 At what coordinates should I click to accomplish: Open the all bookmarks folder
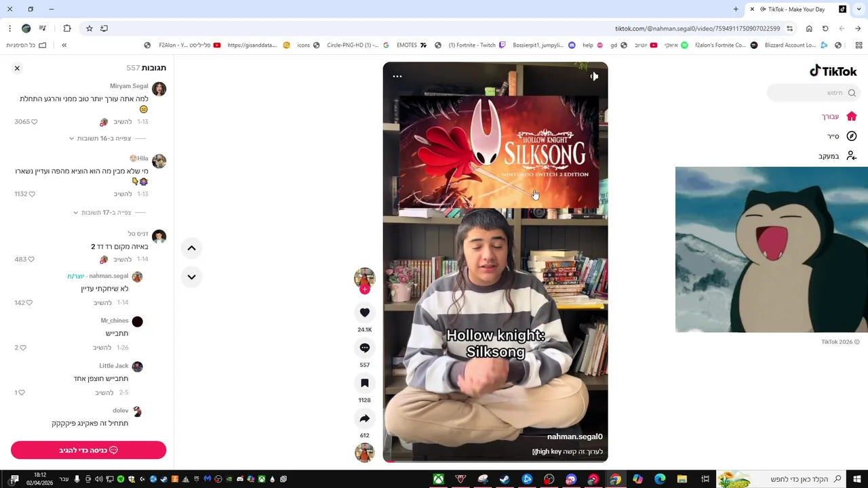26,45
